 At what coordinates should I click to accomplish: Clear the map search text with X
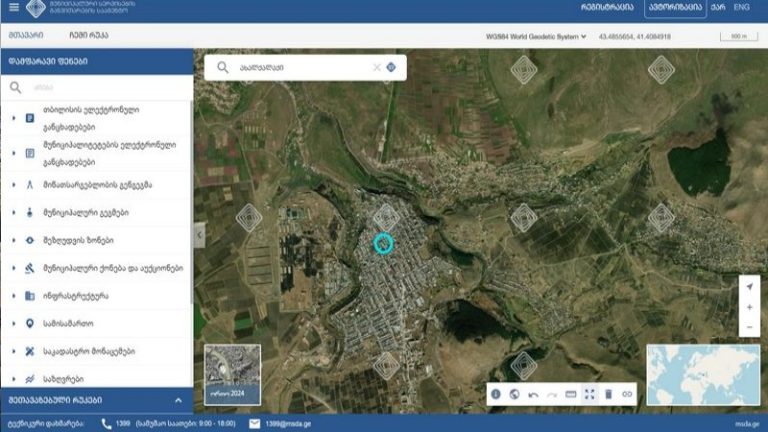[x=377, y=68]
